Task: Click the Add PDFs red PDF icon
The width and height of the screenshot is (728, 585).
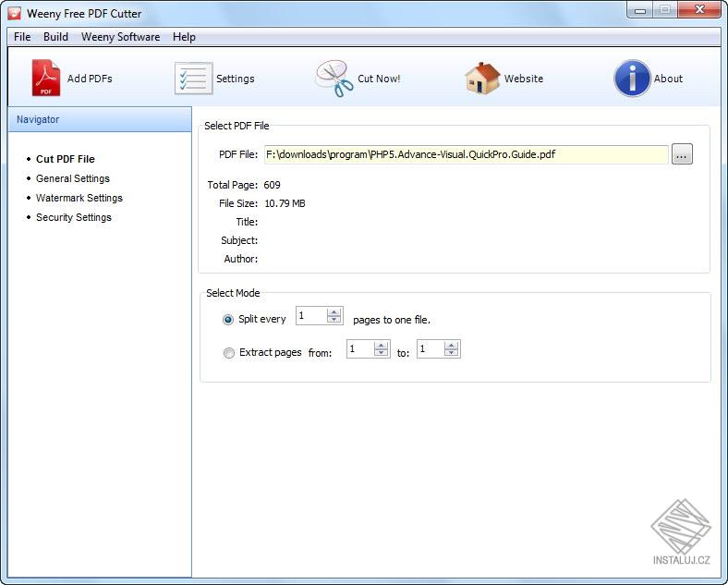Action: point(45,78)
